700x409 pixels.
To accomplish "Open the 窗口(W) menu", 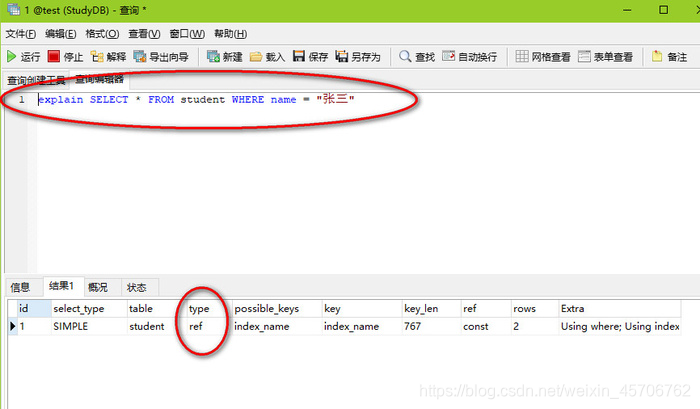I will [x=187, y=34].
